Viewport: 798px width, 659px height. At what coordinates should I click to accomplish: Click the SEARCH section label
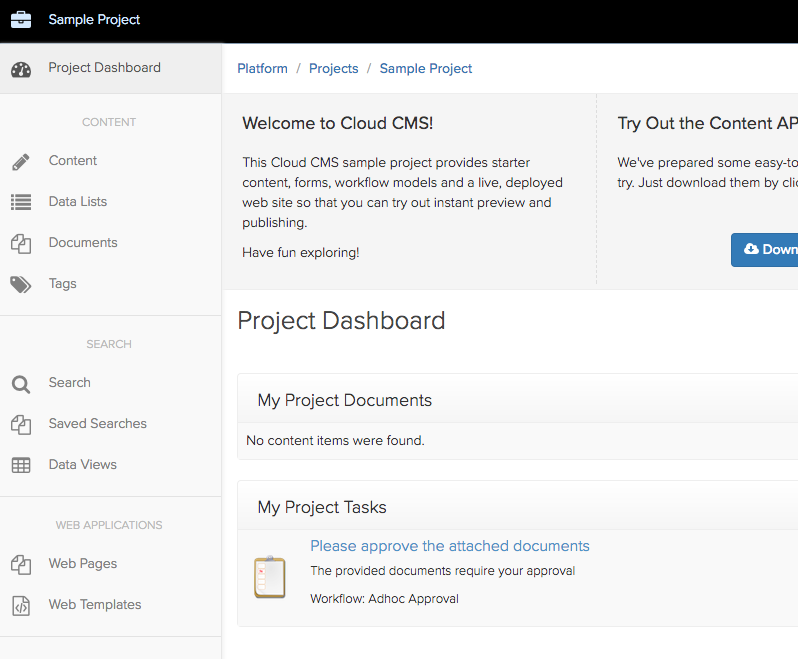pyautogui.click(x=109, y=344)
